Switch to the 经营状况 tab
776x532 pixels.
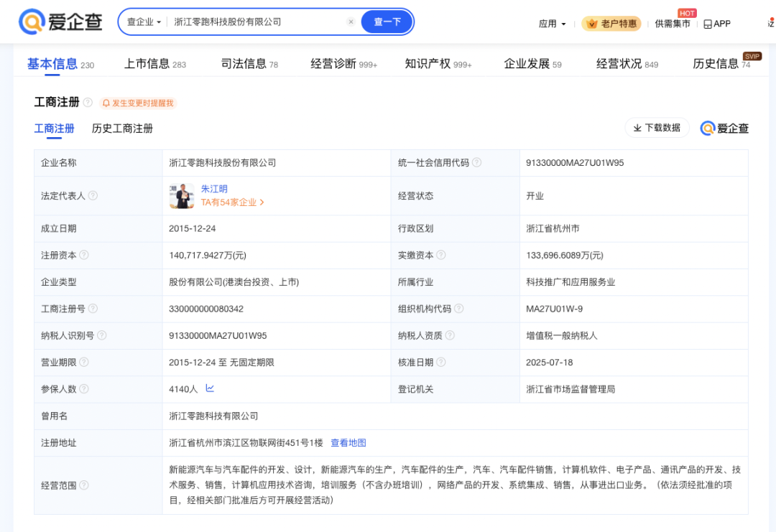click(627, 65)
